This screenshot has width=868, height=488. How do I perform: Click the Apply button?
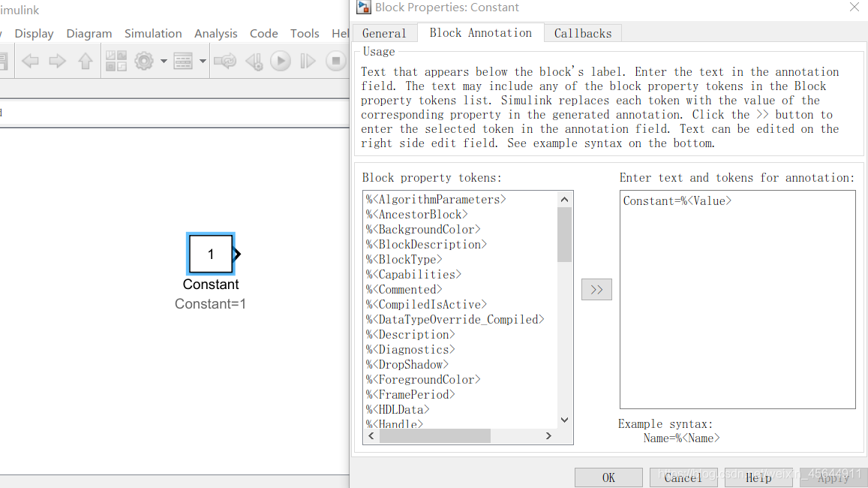833,477
